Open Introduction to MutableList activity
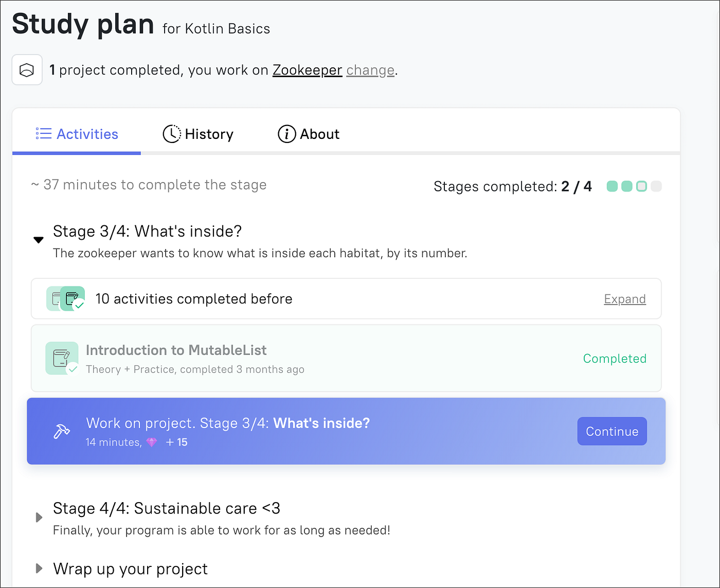The width and height of the screenshot is (720, 588). (x=176, y=350)
